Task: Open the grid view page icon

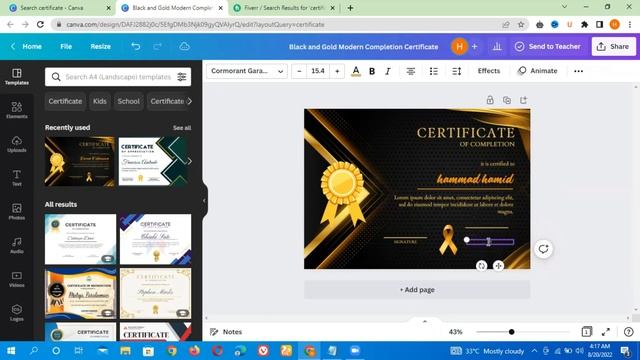Action: click(x=587, y=332)
